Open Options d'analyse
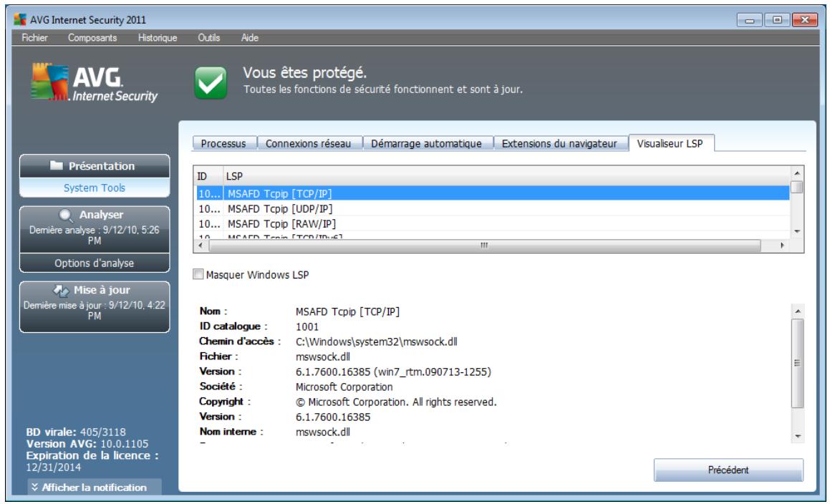830x504 pixels. coord(95,263)
